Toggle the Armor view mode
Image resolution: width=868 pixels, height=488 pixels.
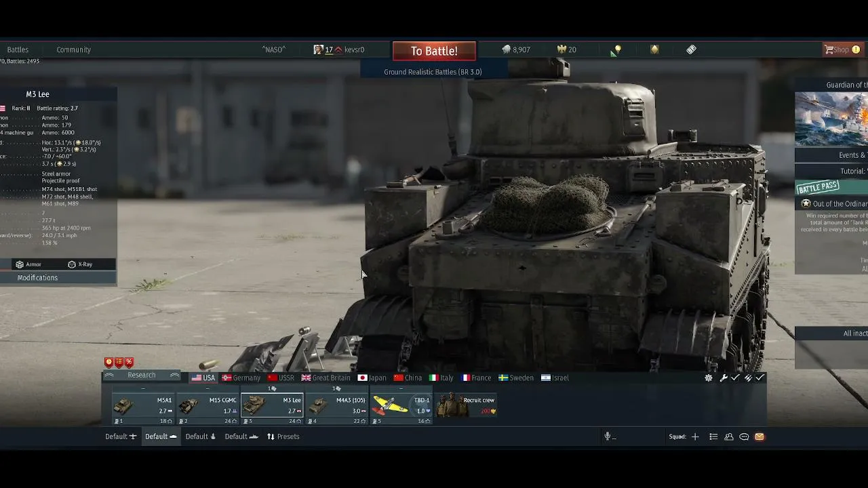28,264
